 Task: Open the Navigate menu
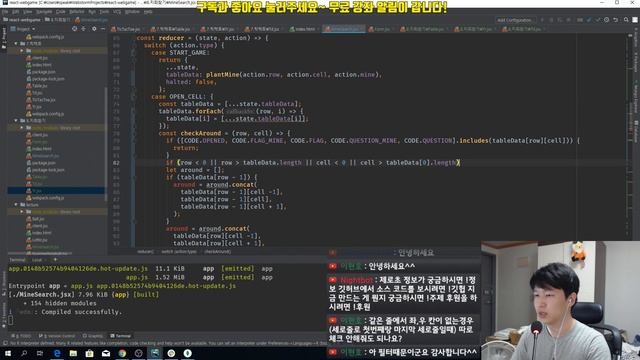pos(44,12)
